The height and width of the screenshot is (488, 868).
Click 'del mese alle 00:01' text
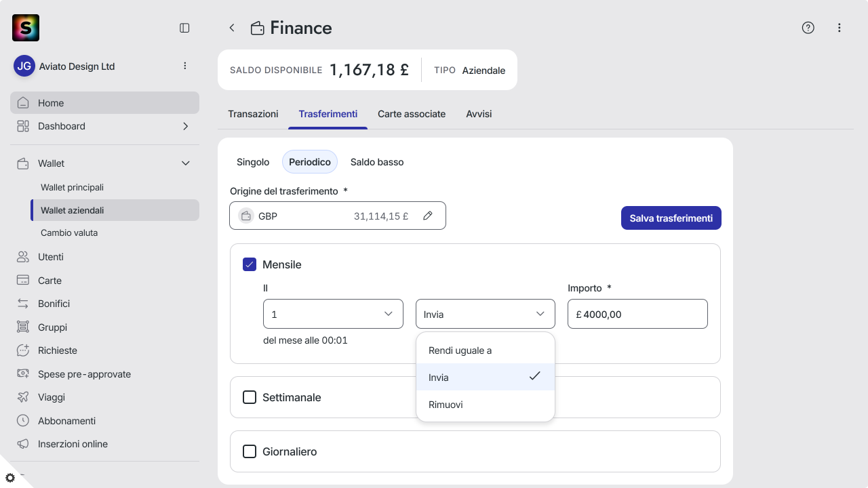[305, 340]
